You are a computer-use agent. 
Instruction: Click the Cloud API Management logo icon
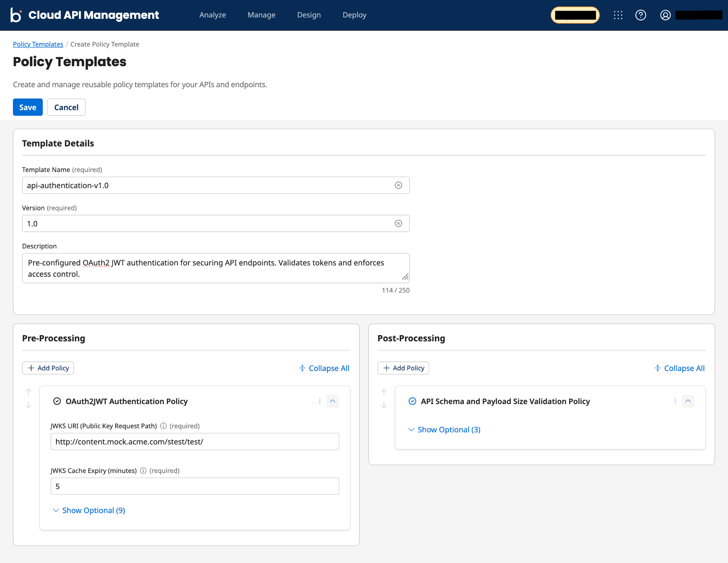point(16,15)
